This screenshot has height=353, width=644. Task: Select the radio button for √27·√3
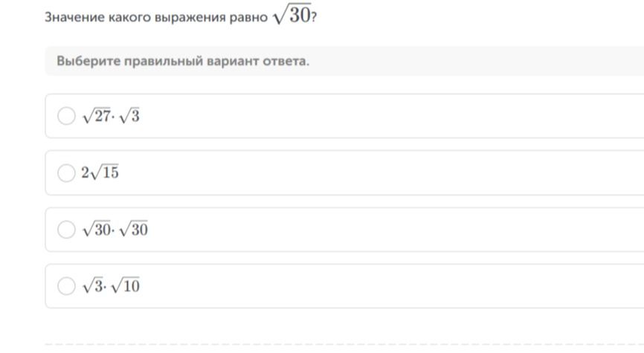(x=66, y=116)
